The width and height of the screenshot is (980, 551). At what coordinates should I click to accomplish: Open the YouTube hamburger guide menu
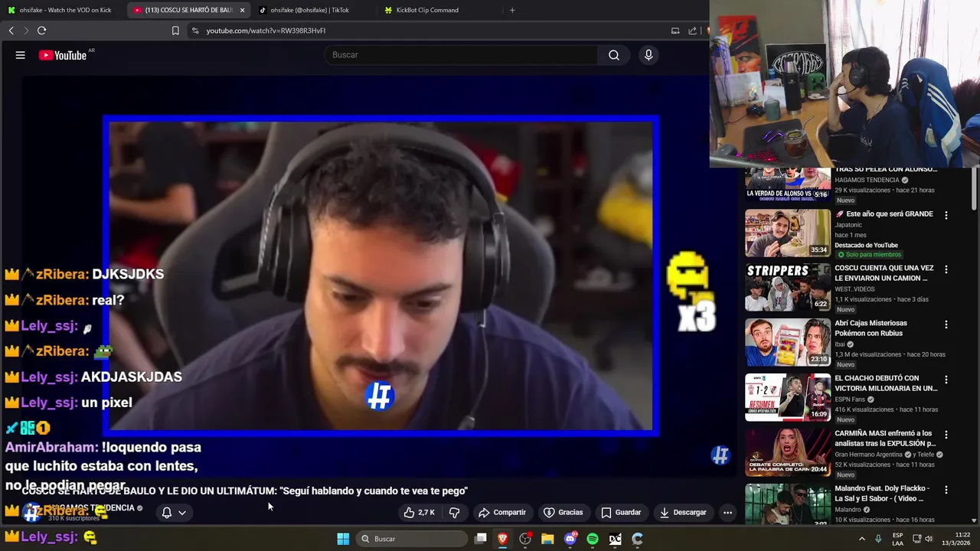point(21,55)
